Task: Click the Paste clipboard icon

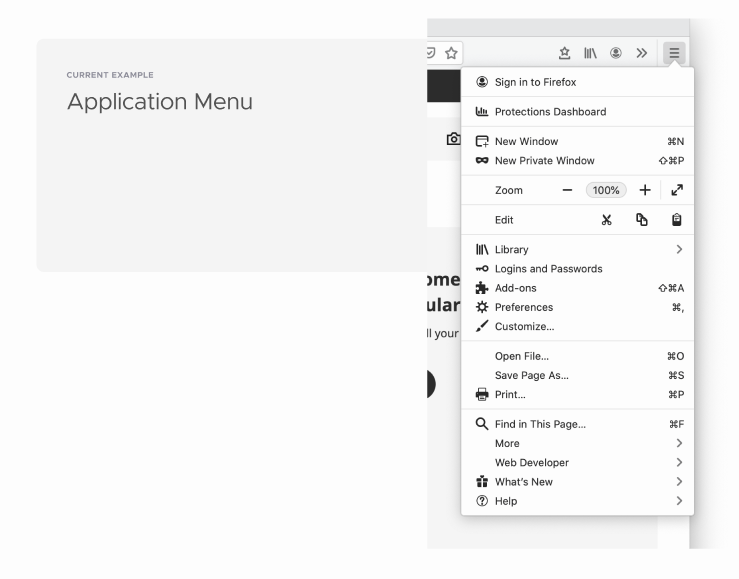Action: coord(677,219)
